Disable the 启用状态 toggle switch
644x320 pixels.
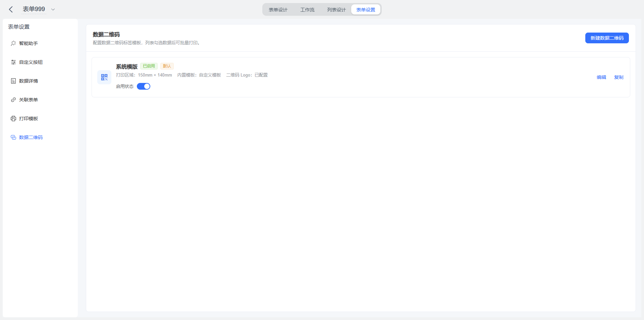click(x=144, y=86)
